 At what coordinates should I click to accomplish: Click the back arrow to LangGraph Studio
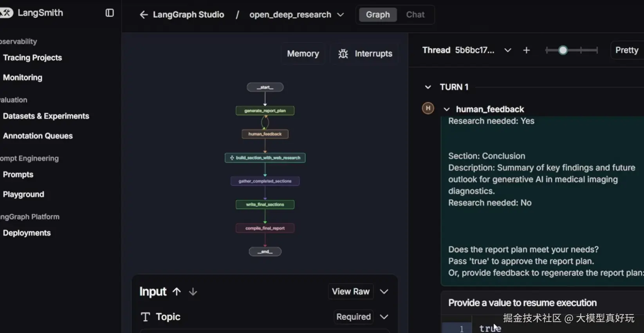click(x=144, y=15)
